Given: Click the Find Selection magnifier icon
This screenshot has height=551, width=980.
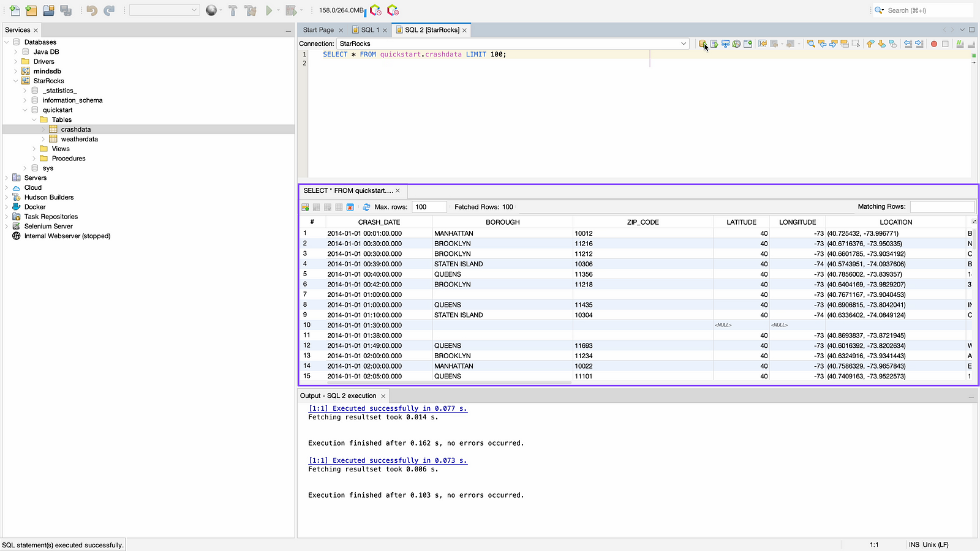Looking at the screenshot, I should (811, 43).
